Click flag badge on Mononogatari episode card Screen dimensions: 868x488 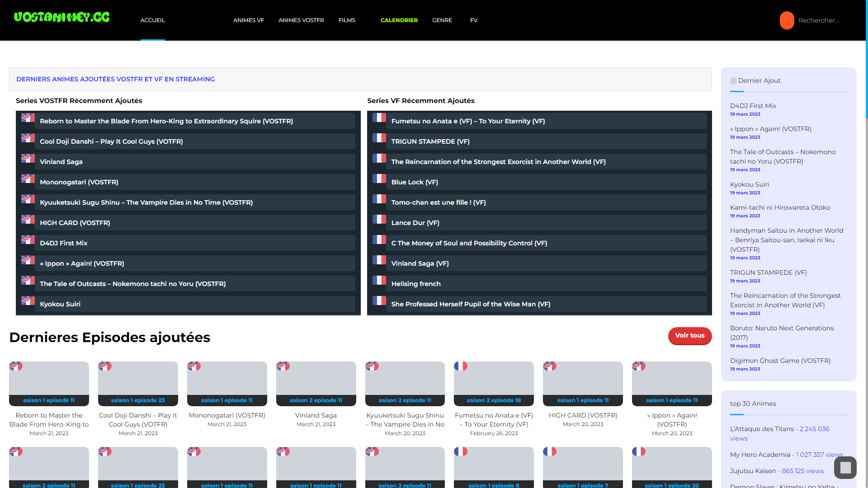tap(194, 366)
